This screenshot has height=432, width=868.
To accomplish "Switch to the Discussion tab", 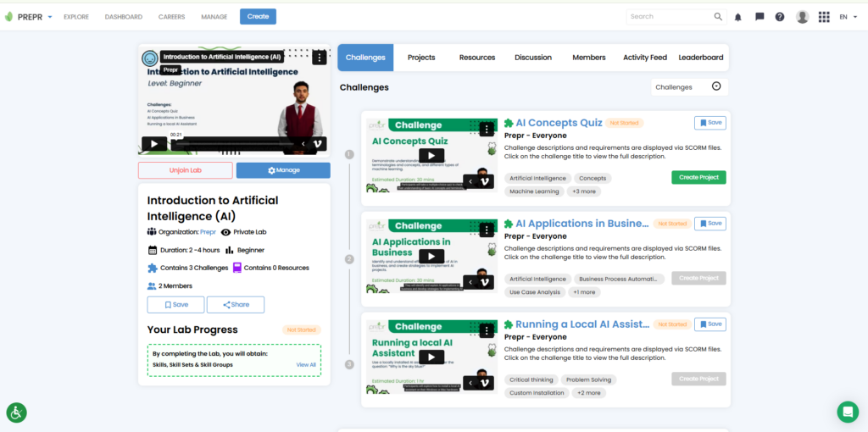I will click(533, 58).
